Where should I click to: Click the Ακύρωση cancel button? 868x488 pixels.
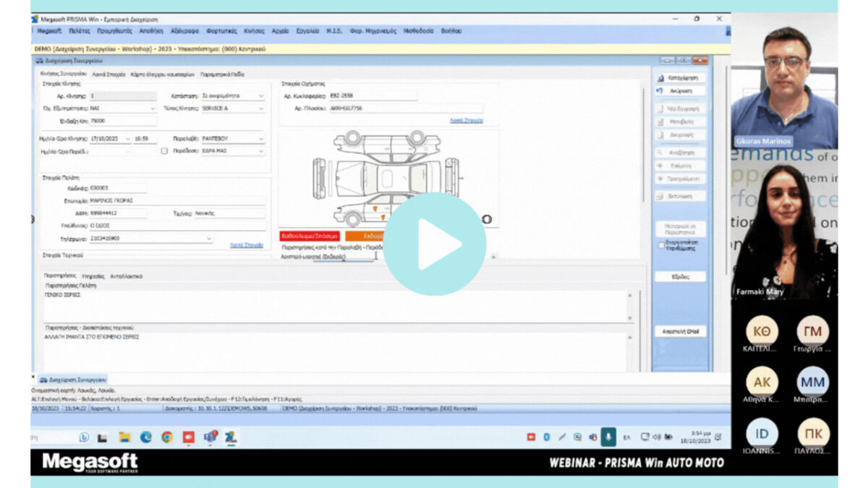pos(680,91)
